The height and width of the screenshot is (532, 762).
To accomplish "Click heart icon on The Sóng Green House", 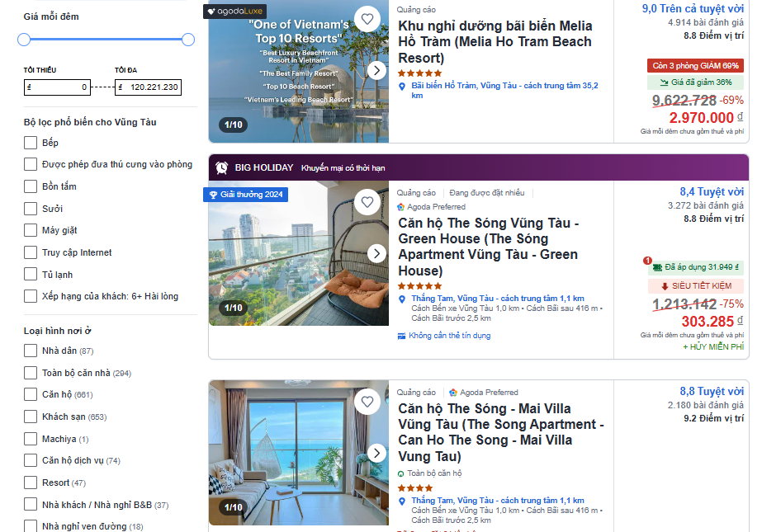I will point(367,202).
